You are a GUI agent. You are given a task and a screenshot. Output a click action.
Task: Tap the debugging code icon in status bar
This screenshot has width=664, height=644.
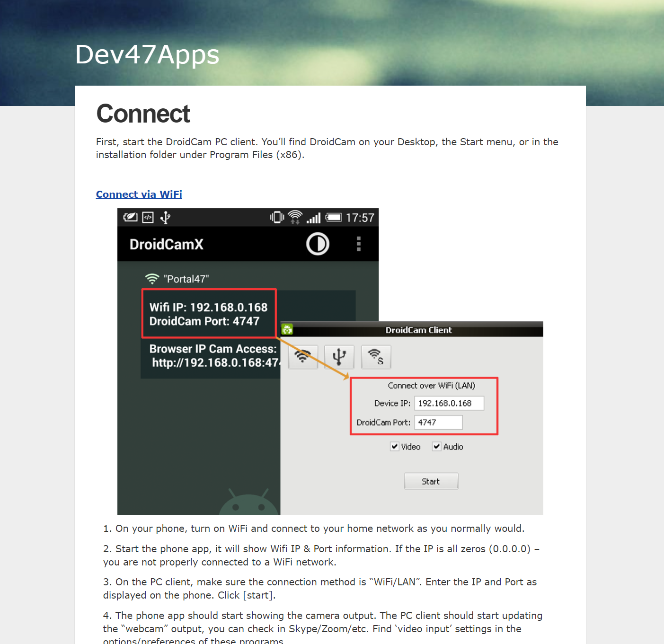148,218
